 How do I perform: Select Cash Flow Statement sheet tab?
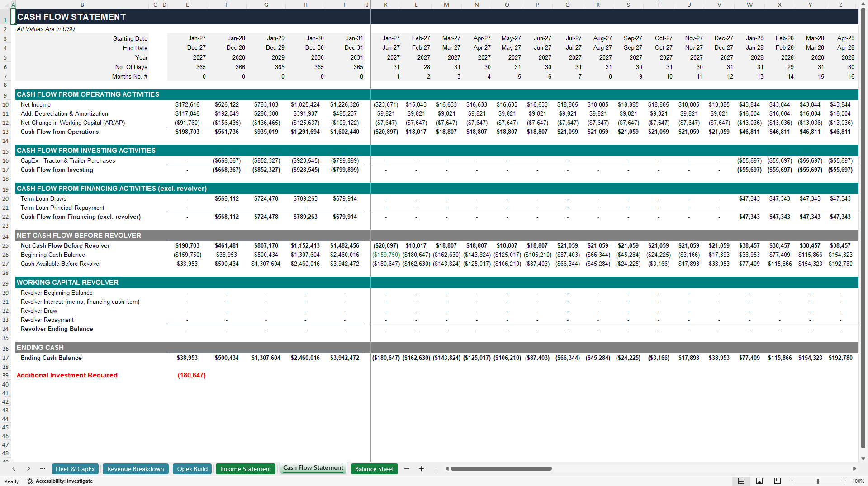[313, 468]
